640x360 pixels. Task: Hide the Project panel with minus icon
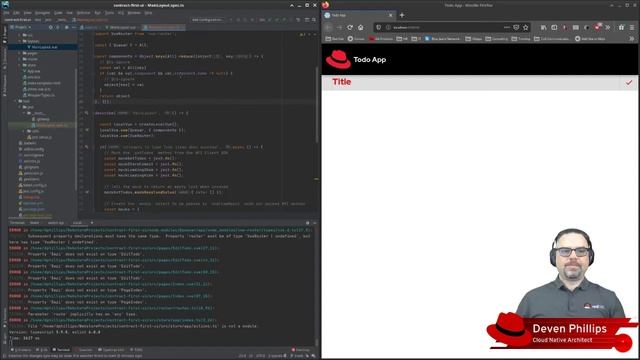[73, 27]
